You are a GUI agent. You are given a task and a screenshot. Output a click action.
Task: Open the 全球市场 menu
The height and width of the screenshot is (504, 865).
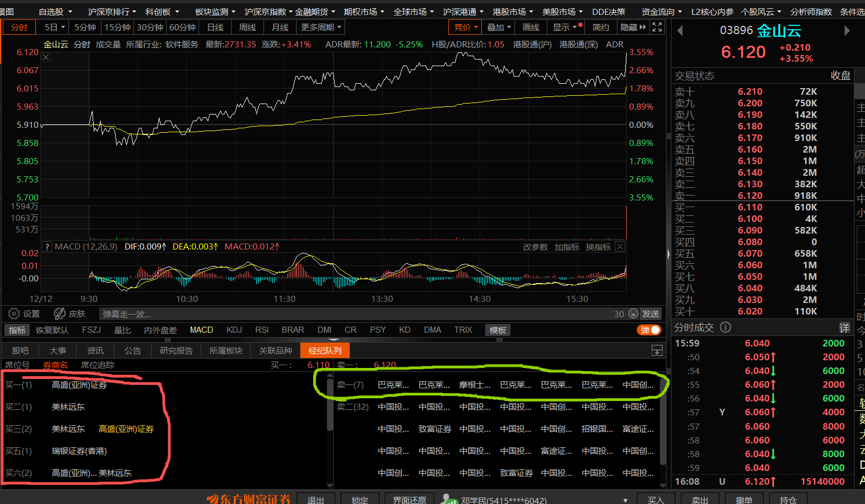[413, 12]
